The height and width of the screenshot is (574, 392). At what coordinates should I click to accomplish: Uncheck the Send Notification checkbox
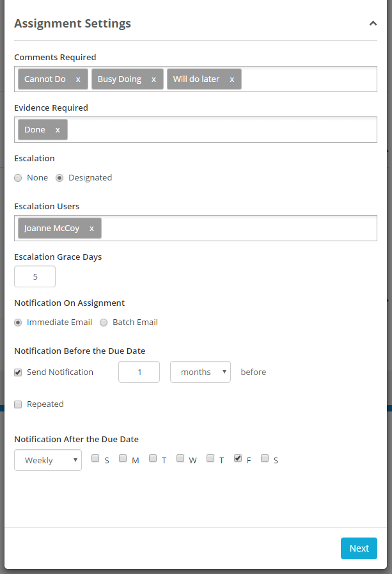[18, 372]
